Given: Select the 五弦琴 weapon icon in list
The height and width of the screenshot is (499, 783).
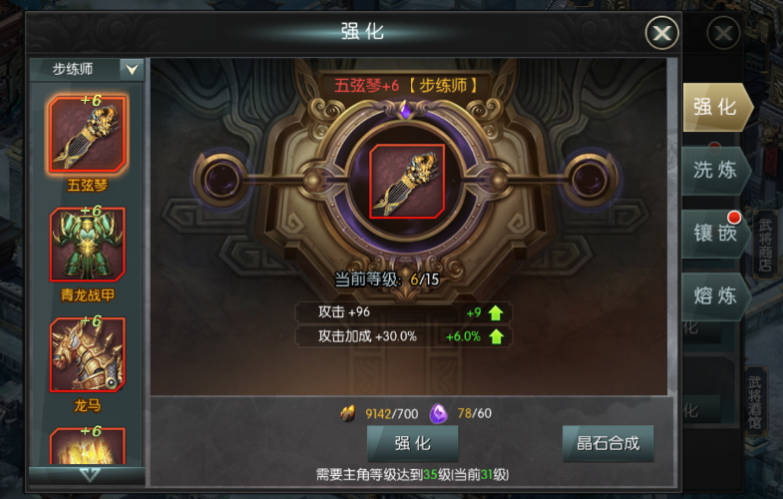Looking at the screenshot, I should click(x=87, y=134).
